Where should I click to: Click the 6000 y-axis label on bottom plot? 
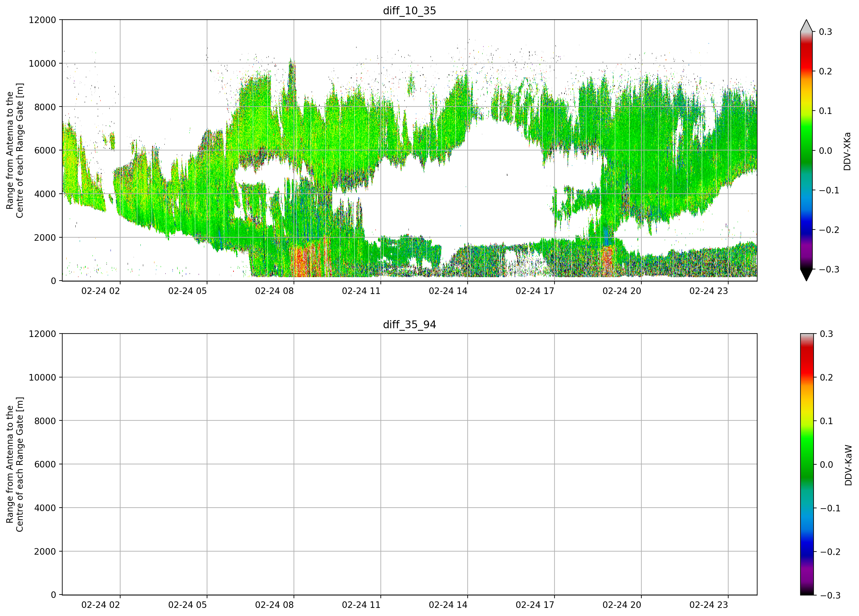(45, 464)
